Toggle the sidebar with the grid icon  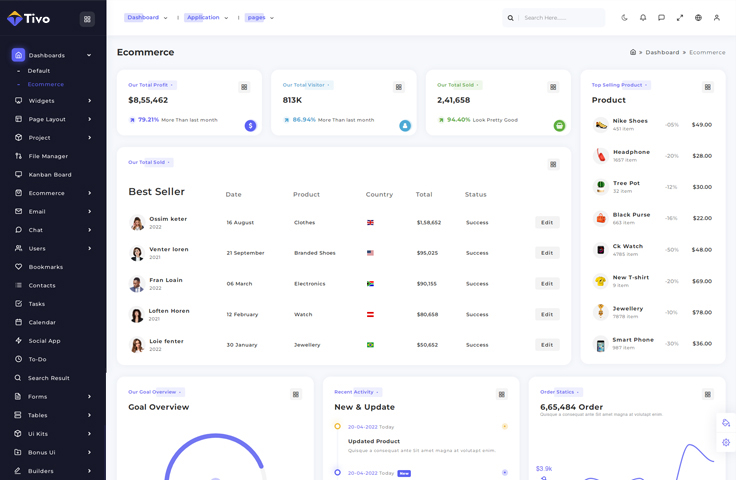click(87, 19)
